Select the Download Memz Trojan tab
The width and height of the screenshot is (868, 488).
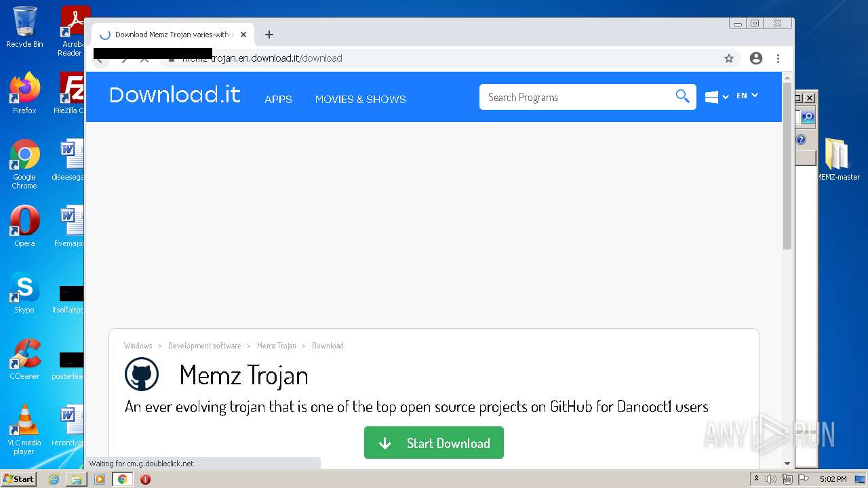coord(173,35)
